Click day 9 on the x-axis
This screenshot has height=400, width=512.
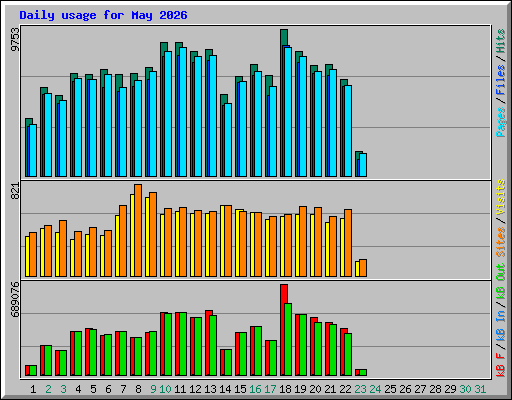click(153, 389)
